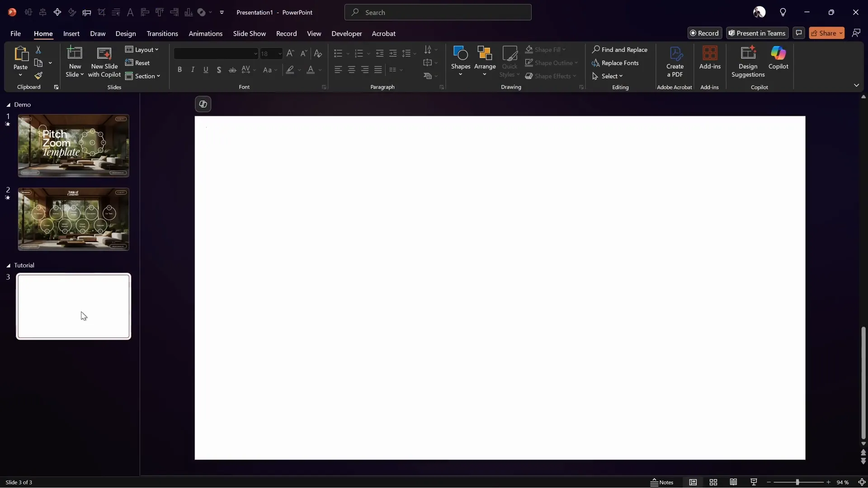
Task: Click Create a PDF in Adobe Acrobat group
Action: pos(675,60)
